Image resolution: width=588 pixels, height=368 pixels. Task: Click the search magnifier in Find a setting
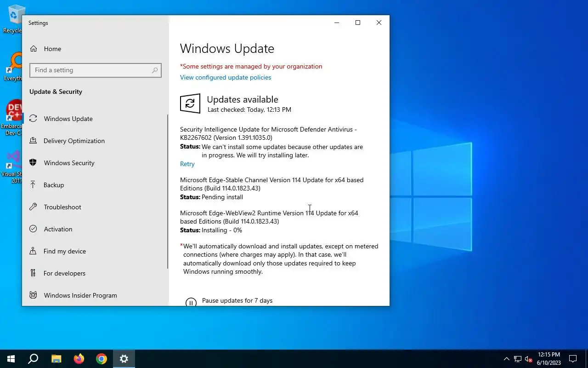point(155,70)
